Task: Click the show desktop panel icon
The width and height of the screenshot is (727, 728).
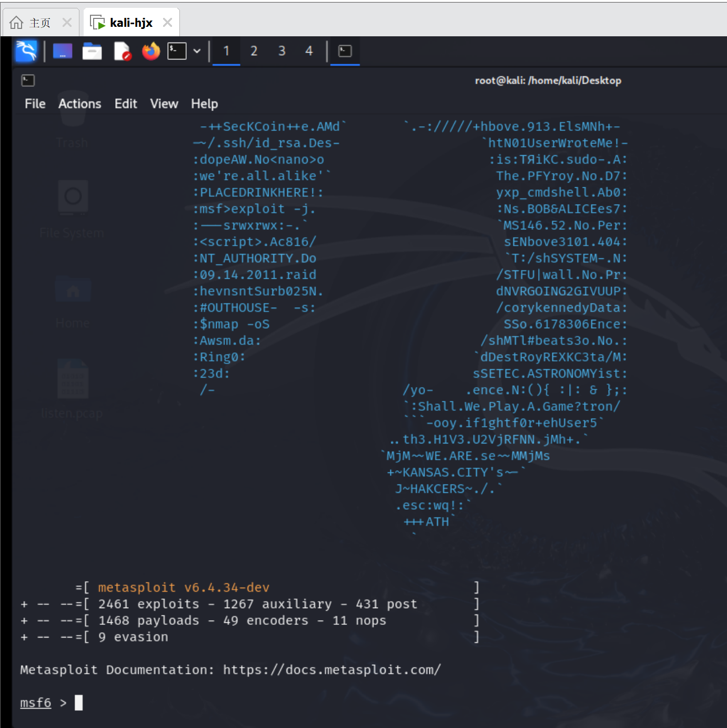Action: 63,51
